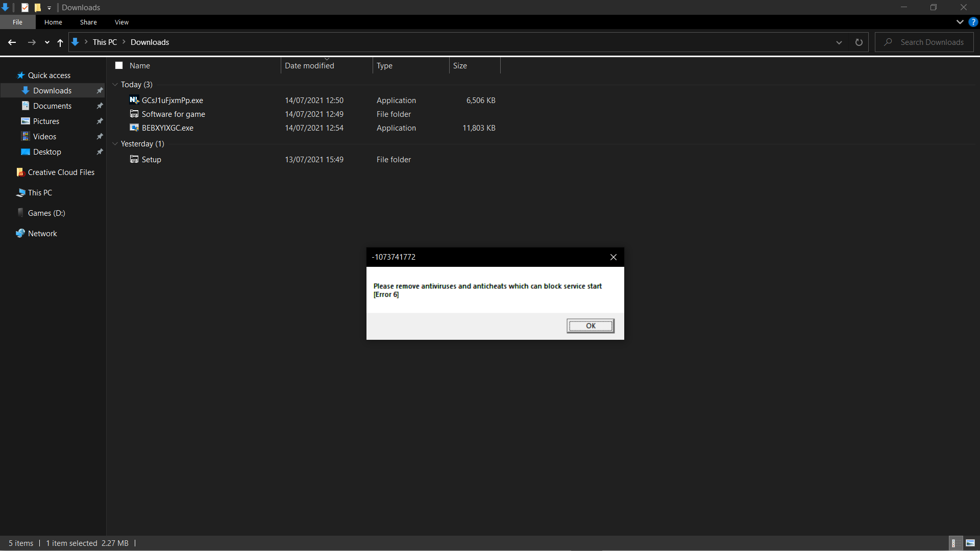Click the Forward navigation arrow
Image resolution: width=980 pixels, height=551 pixels.
click(32, 42)
